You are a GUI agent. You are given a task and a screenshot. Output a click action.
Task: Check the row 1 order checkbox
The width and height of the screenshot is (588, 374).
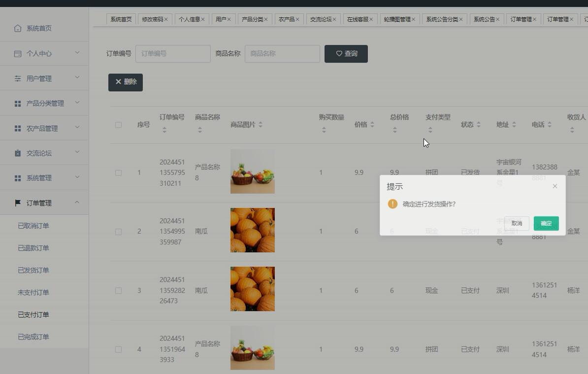118,172
